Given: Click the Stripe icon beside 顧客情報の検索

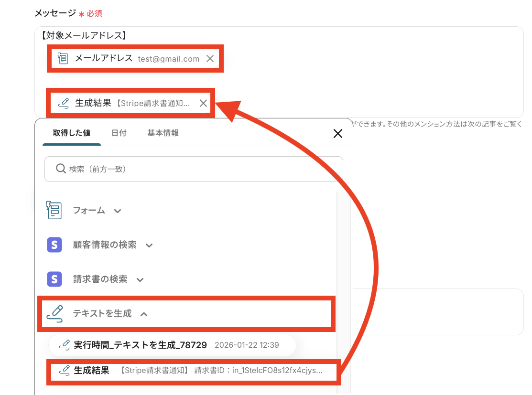Looking at the screenshot, I should 54,245.
